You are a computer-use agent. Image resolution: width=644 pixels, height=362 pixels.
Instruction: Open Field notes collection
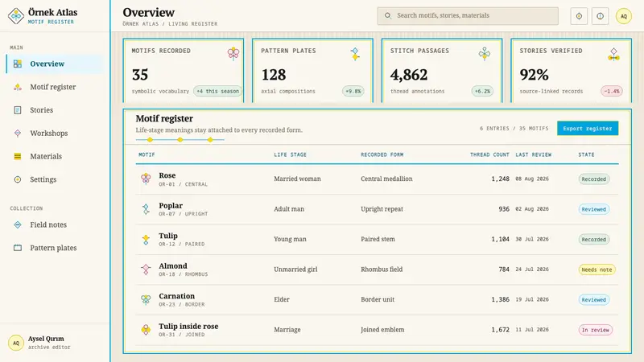coord(55,224)
